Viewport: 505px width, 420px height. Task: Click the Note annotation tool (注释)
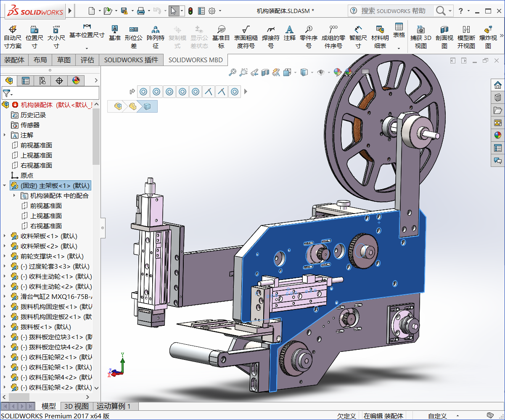290,32
